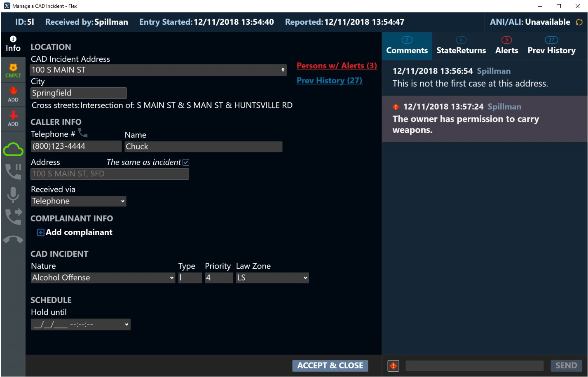Switch to the StateReturns tab

[x=461, y=46]
